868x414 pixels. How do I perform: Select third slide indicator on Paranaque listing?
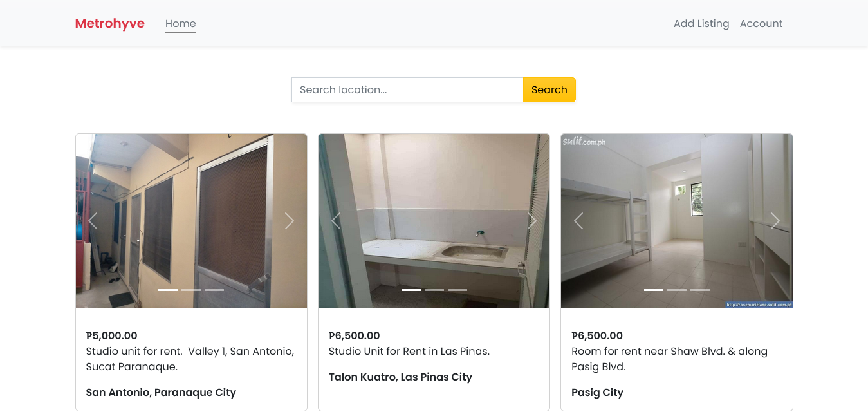214,290
